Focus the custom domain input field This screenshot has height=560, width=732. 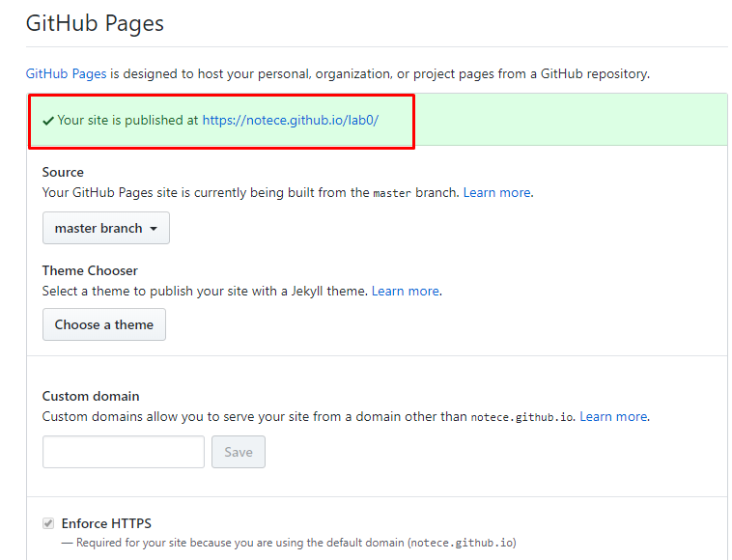pos(124,452)
